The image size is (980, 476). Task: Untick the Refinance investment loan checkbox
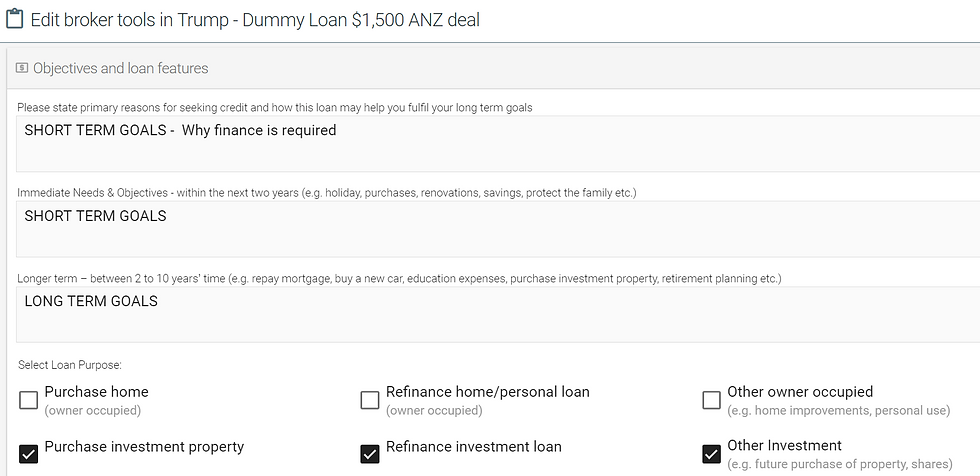[370, 454]
